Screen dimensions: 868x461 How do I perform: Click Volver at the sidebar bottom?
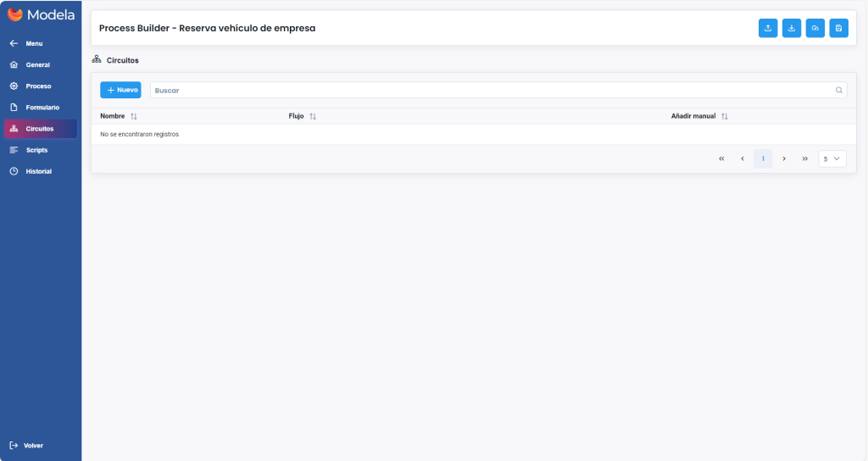coord(32,445)
